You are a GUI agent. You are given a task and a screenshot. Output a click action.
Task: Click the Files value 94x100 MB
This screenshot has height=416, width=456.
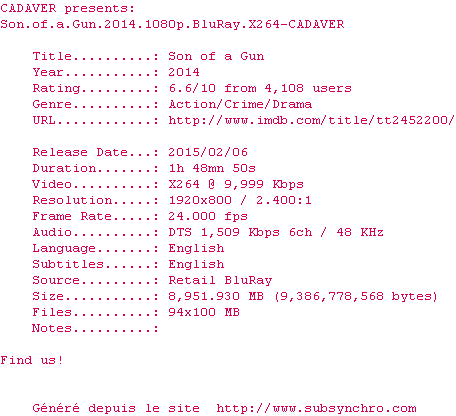204,312
